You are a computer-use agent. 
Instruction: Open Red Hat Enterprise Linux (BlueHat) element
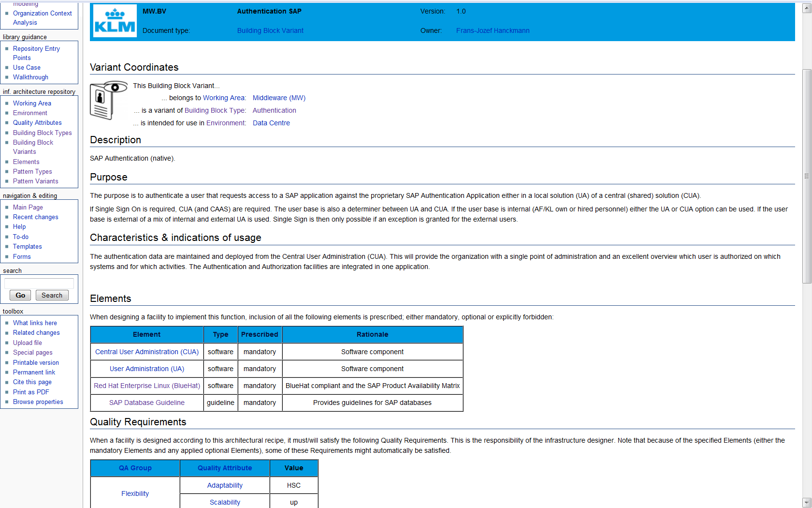coord(147,386)
